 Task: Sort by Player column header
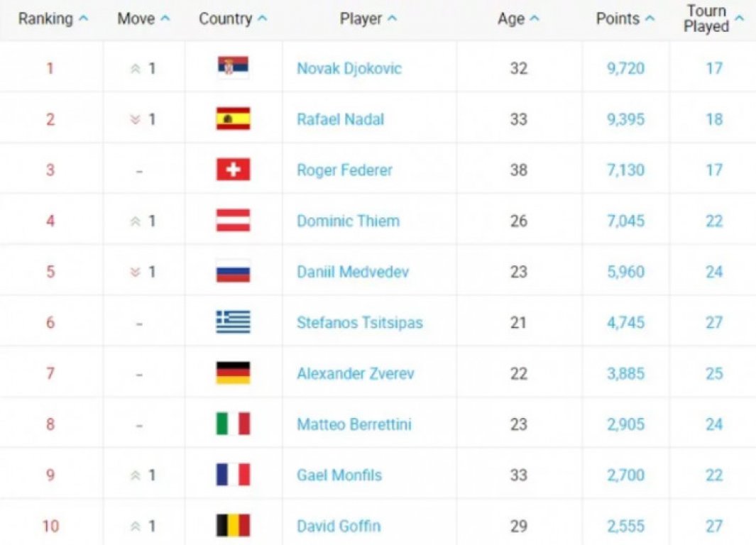368,18
